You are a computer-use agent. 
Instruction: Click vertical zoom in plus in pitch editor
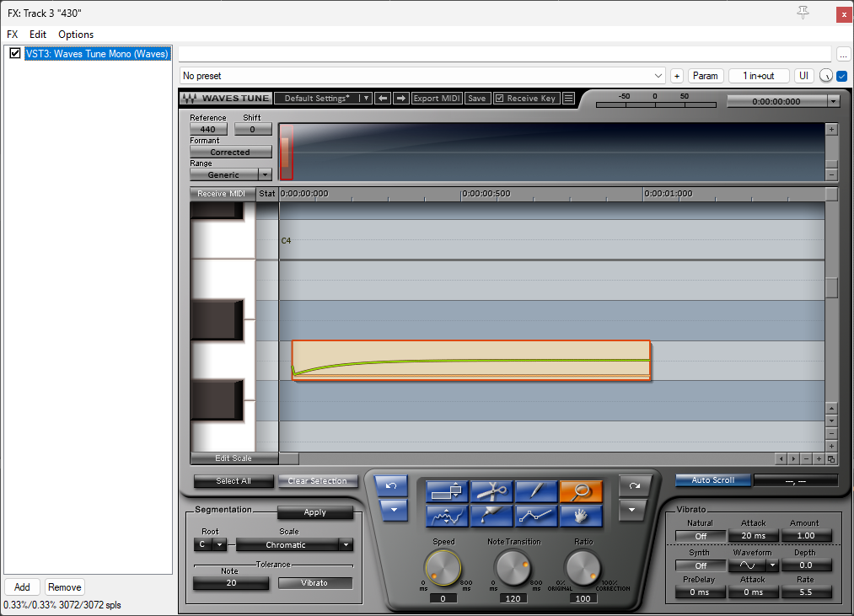pos(831,446)
